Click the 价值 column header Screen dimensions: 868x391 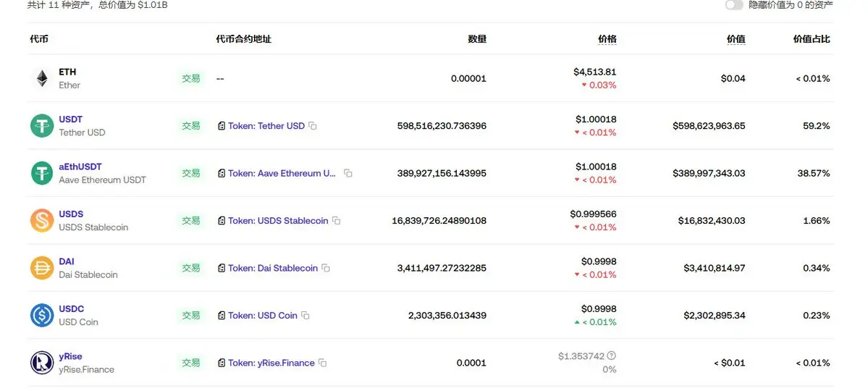pos(736,39)
